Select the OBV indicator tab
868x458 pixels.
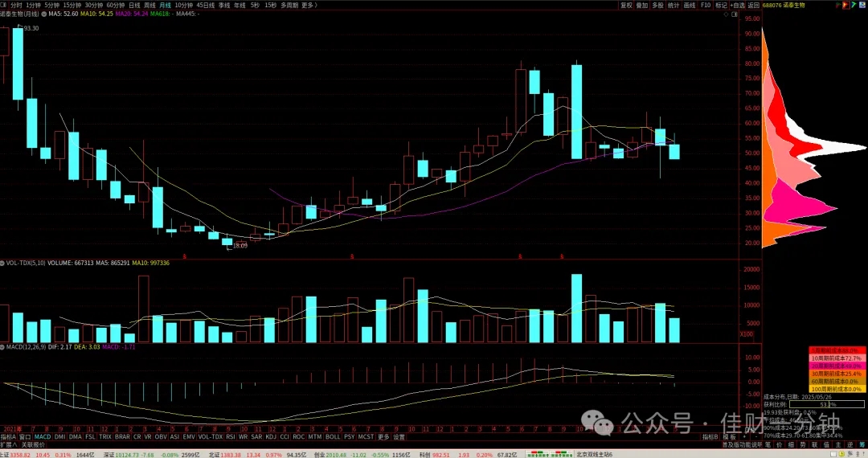click(161, 437)
